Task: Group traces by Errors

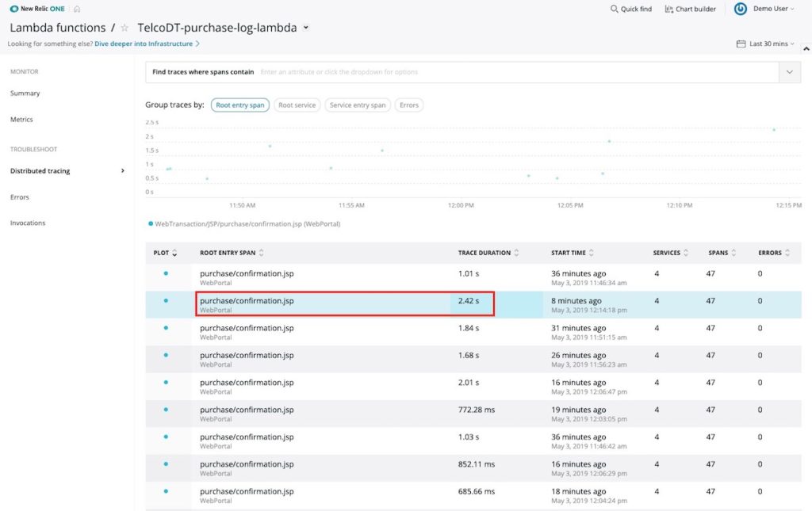Action: 409,105
